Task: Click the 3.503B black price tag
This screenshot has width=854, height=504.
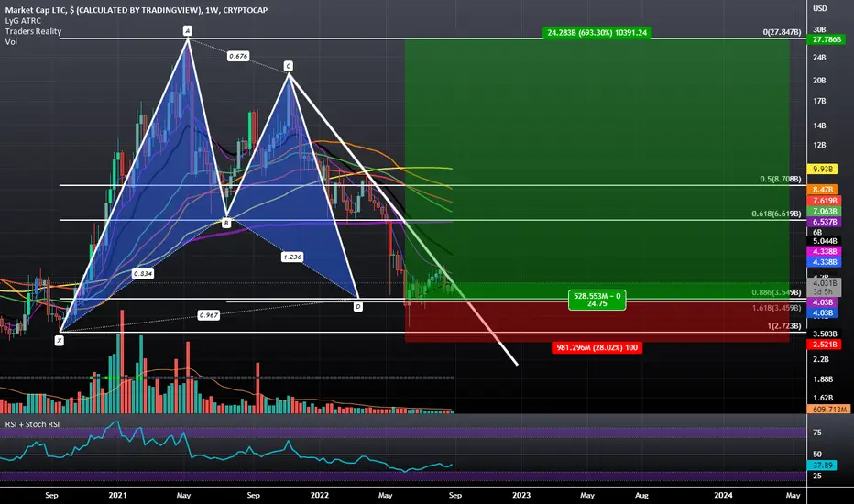Action: pyautogui.click(x=825, y=334)
